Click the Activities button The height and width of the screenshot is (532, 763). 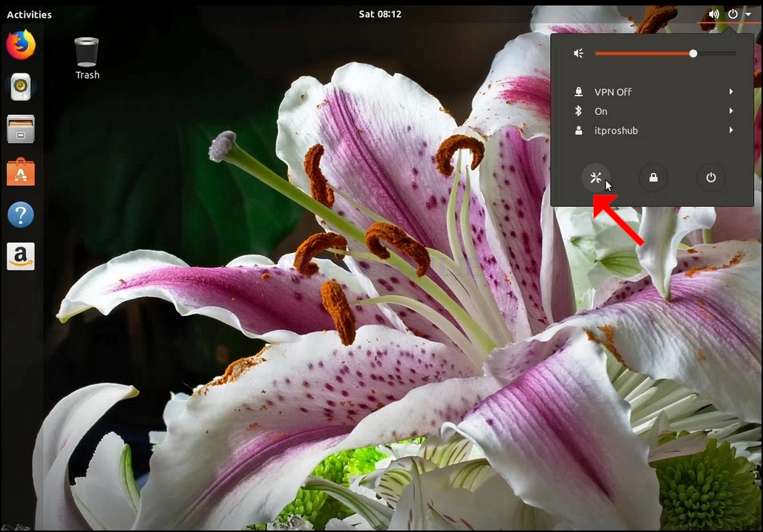pyautogui.click(x=29, y=15)
